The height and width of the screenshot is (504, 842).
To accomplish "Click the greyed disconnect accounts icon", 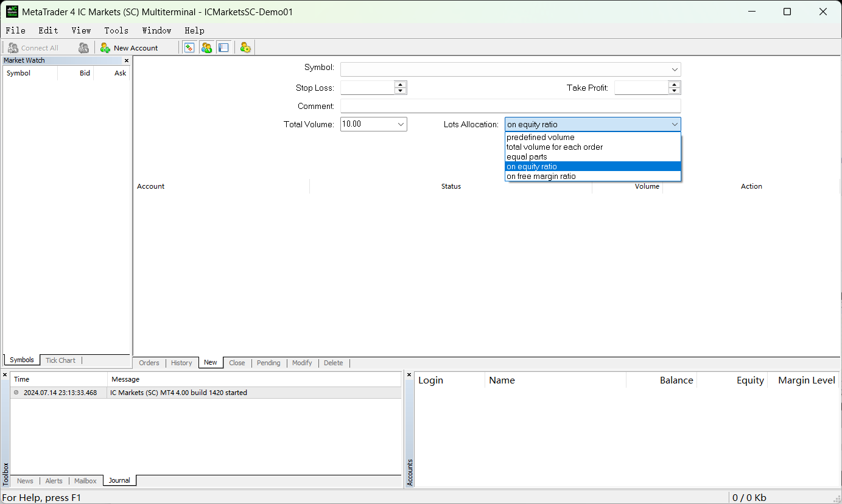I will tap(84, 47).
